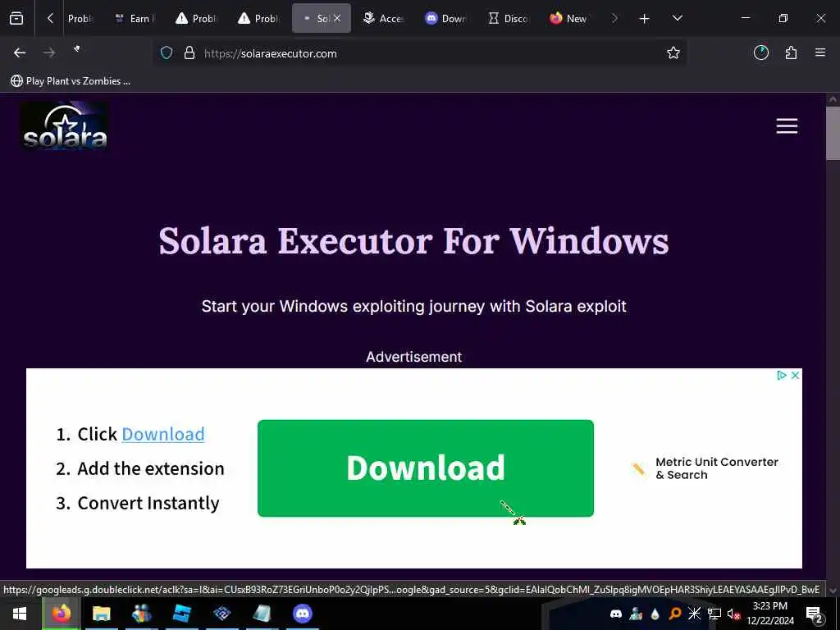Go forward with the forward arrow
Screen dimensions: 840x630
point(48,53)
